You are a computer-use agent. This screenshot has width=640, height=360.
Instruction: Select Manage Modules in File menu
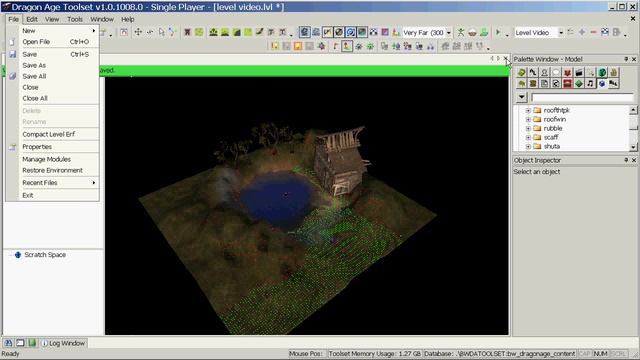pos(53,159)
